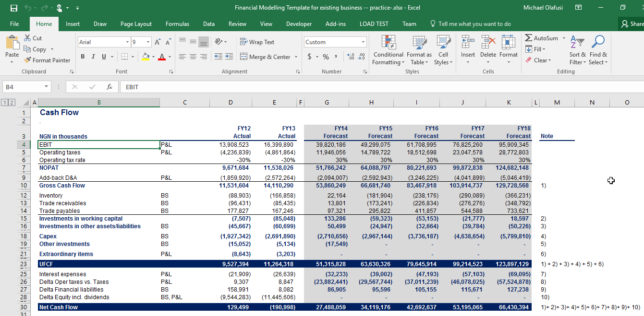
Task: Toggle Underline formatting
Action: pos(104,57)
